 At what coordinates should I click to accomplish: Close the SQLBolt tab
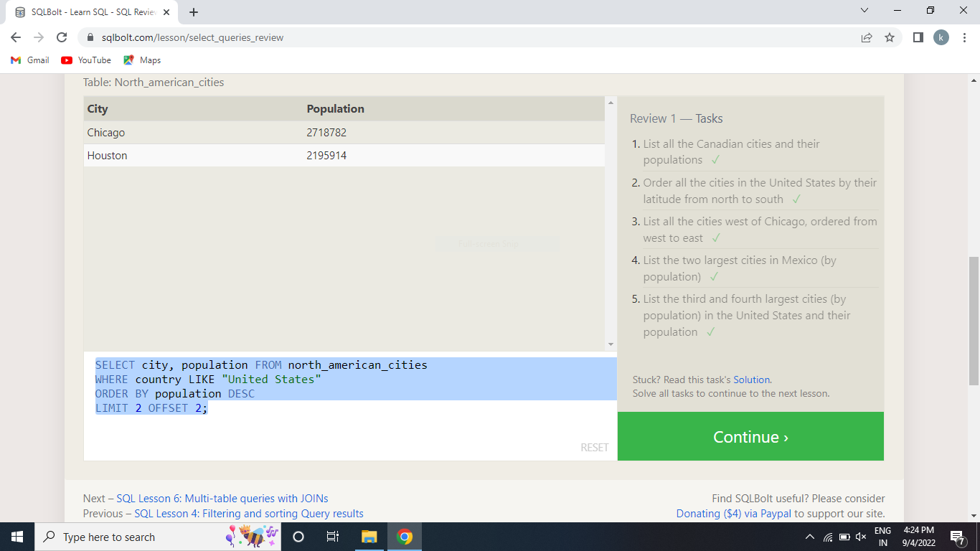166,12
